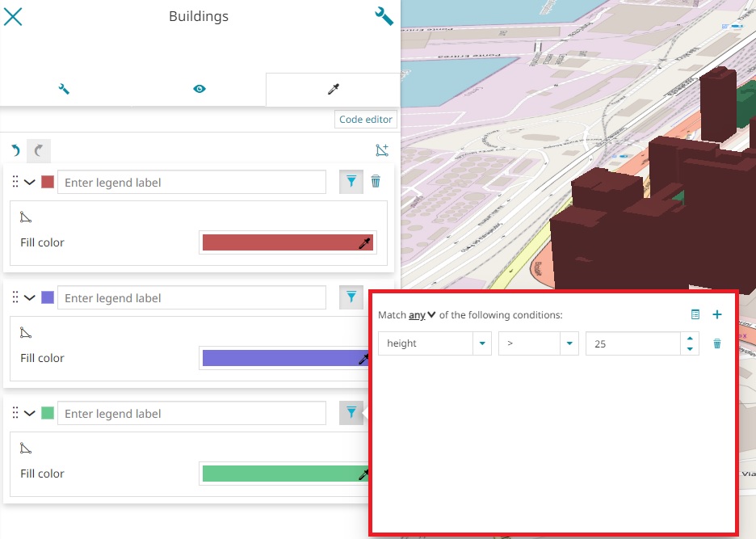Viewport: 756px width, 539px height.
Task: Click the add group condition icon
Action: 695,314
